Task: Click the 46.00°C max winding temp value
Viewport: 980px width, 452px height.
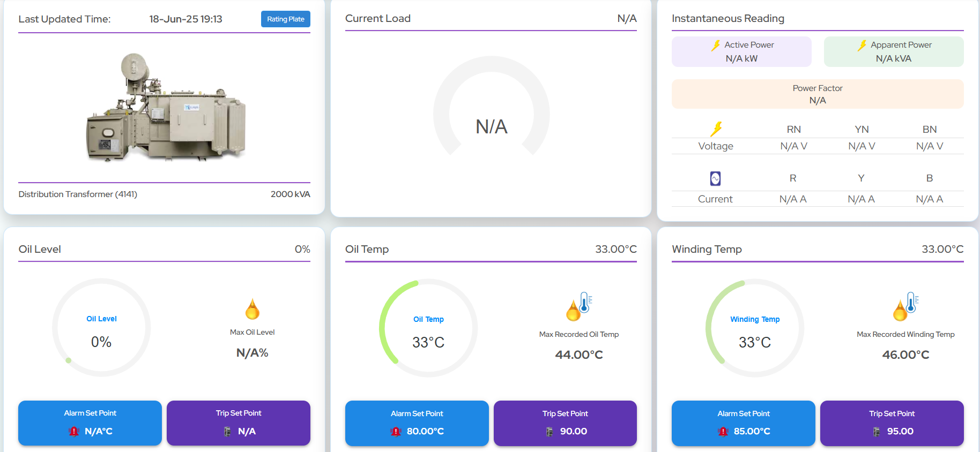Action: (x=906, y=355)
